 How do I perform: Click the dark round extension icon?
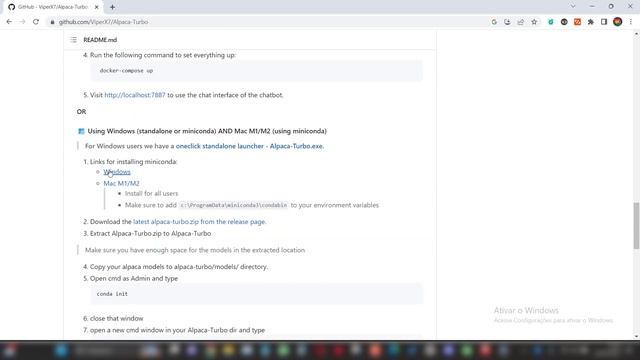tap(564, 22)
